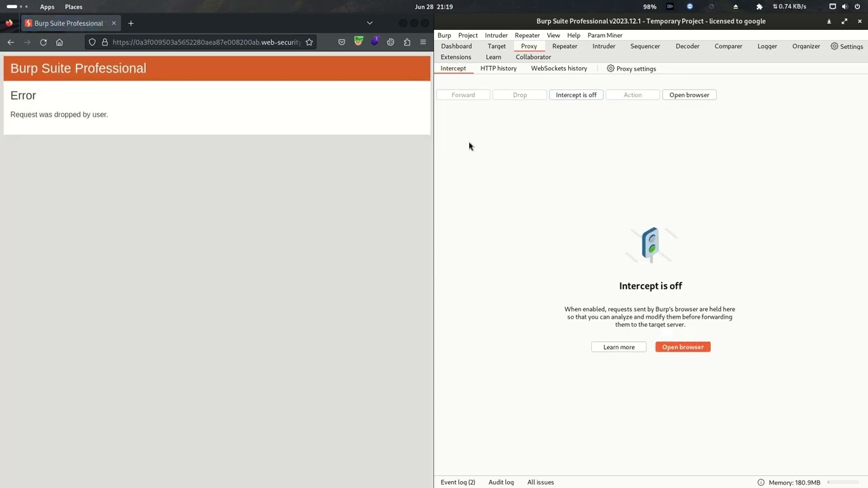Open the Burp menu
This screenshot has width=868, height=488.
[444, 35]
